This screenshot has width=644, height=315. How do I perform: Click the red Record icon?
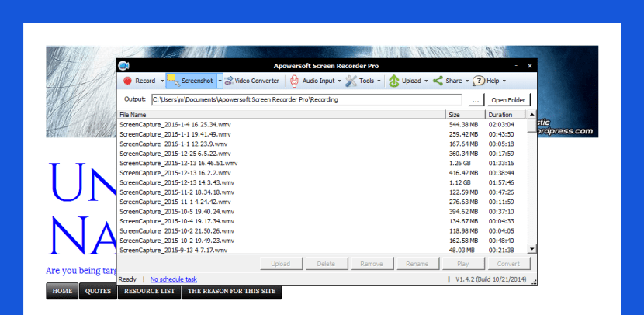[127, 81]
